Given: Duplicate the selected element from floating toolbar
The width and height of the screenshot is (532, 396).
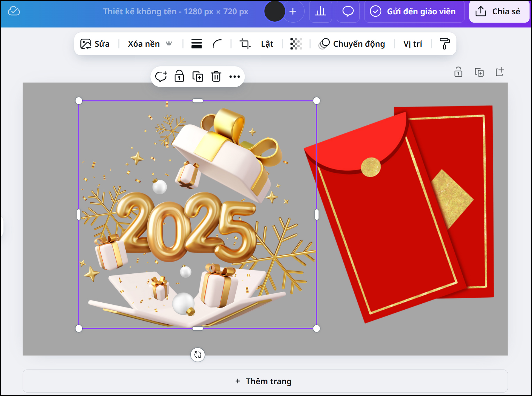Looking at the screenshot, I should 198,76.
